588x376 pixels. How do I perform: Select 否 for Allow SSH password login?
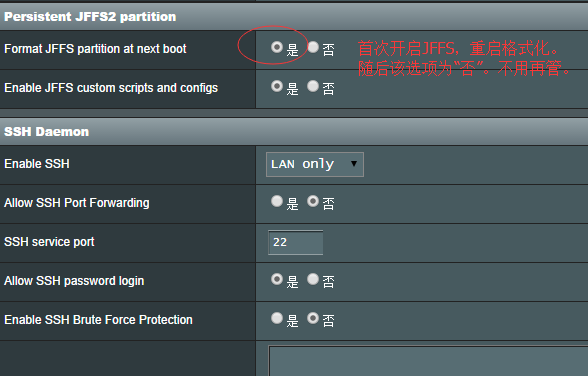[313, 279]
